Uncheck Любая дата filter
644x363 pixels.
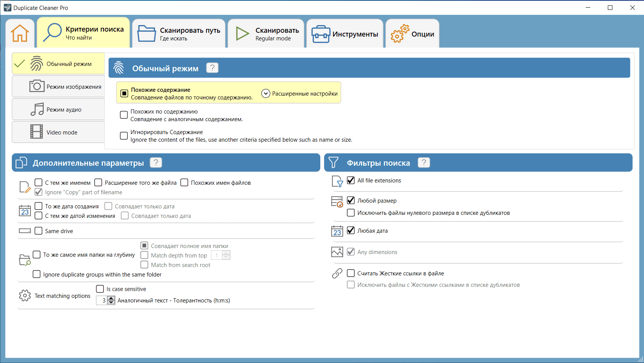coord(351,230)
